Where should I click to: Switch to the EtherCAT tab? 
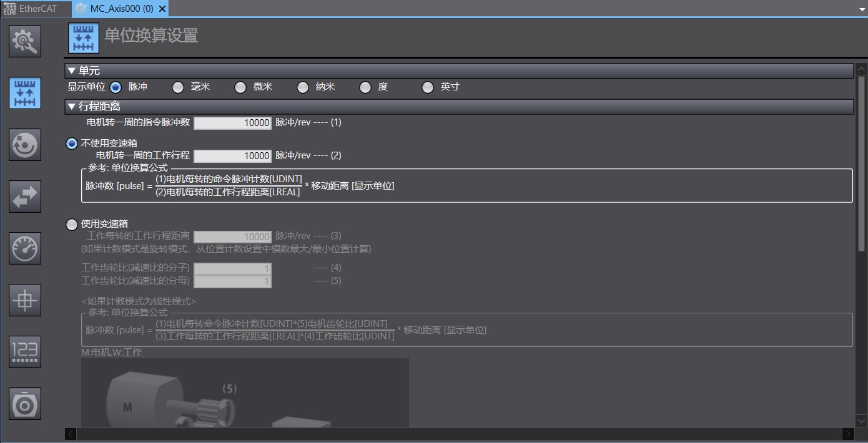point(34,8)
